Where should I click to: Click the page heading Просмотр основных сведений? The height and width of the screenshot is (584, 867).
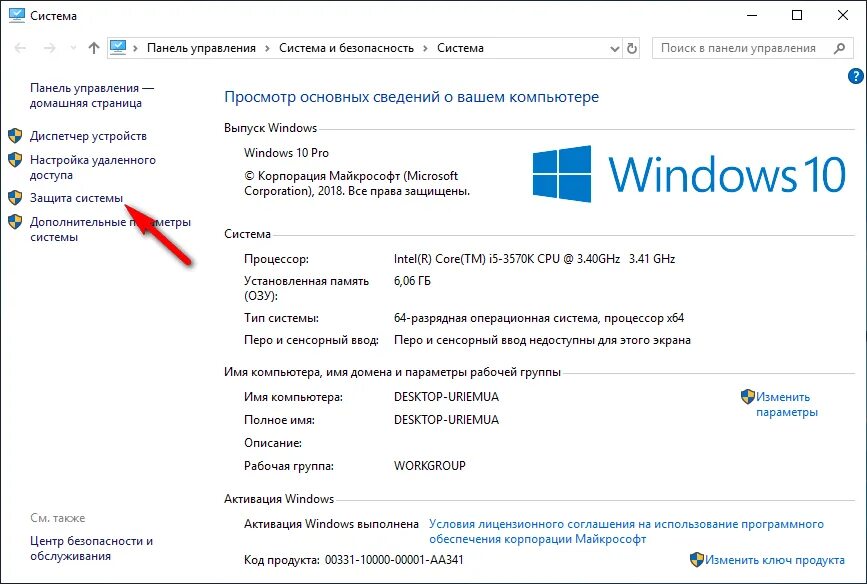click(411, 97)
